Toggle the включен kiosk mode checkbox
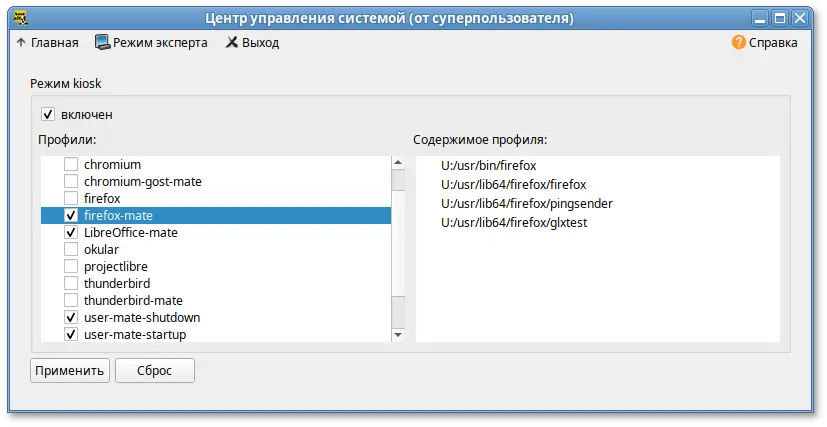Image resolution: width=827 pixels, height=427 pixels. pyautogui.click(x=48, y=114)
